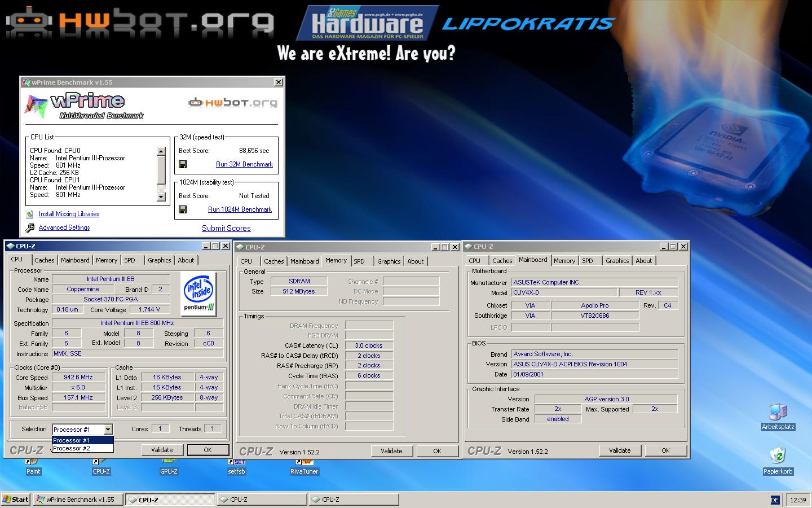812x508 pixels.
Task: Click OK in right CPU-Z window
Action: pos(665,450)
